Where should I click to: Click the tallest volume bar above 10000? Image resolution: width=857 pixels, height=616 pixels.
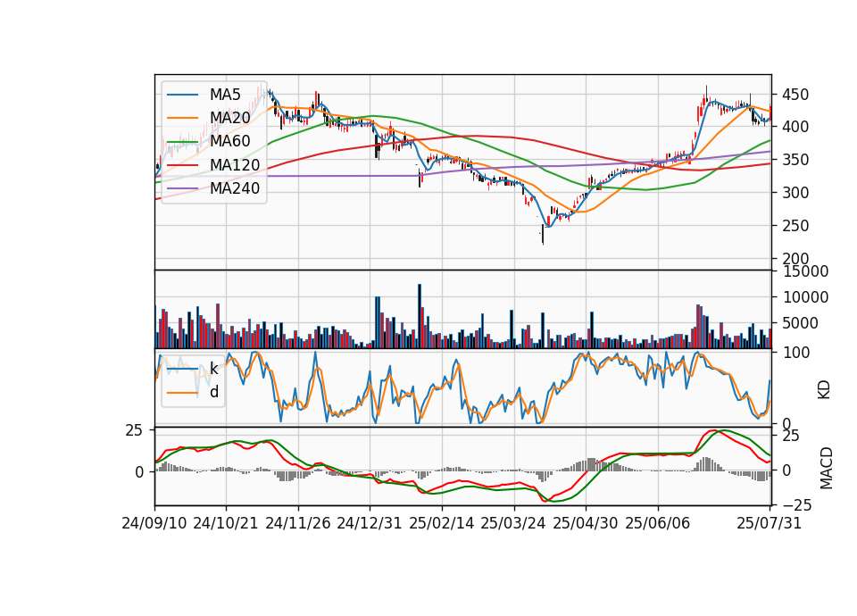tap(420, 316)
